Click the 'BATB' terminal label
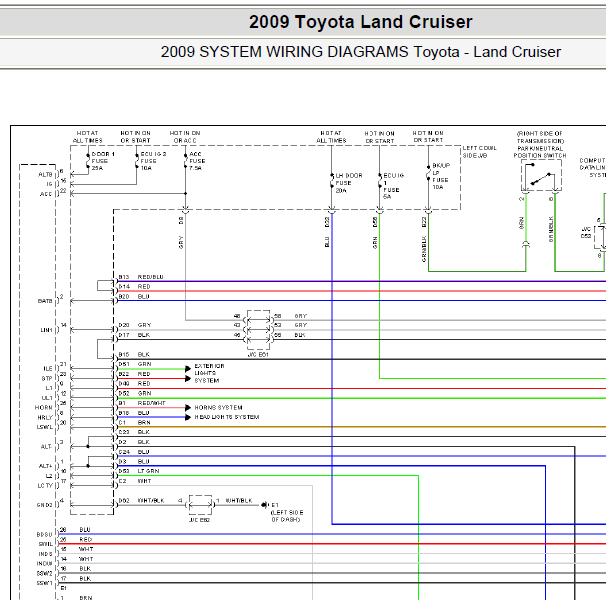The image size is (606, 600). coord(45,301)
